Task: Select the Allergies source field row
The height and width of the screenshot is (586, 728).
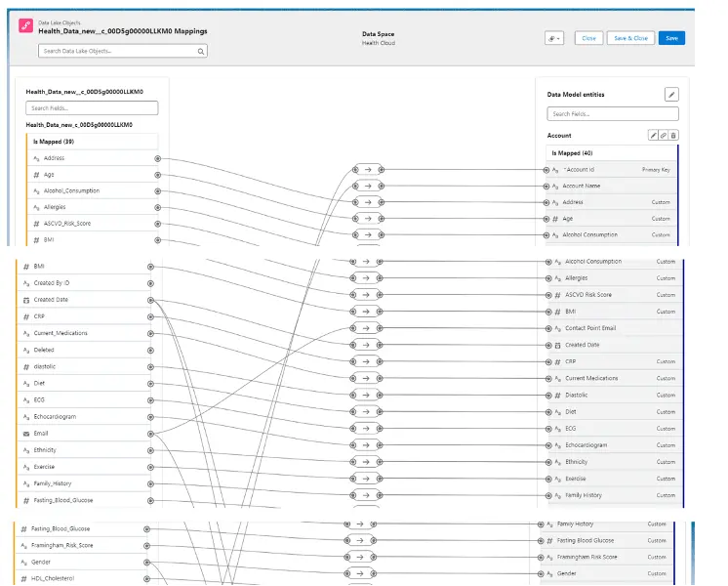Action: pyautogui.click(x=93, y=207)
